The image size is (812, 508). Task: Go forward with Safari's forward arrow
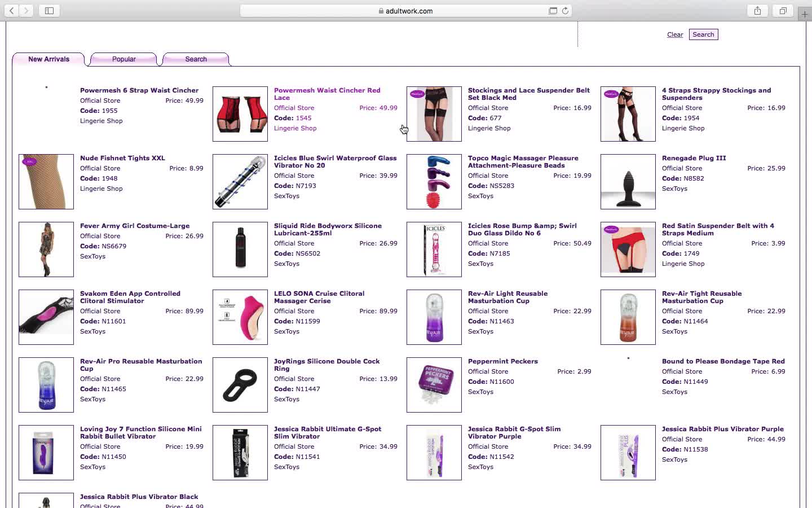[26, 11]
